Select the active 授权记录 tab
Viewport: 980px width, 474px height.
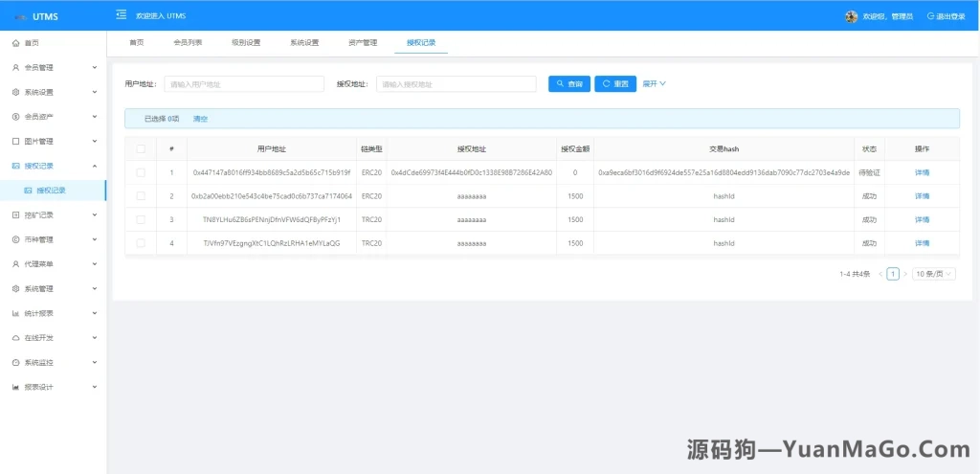(x=421, y=42)
